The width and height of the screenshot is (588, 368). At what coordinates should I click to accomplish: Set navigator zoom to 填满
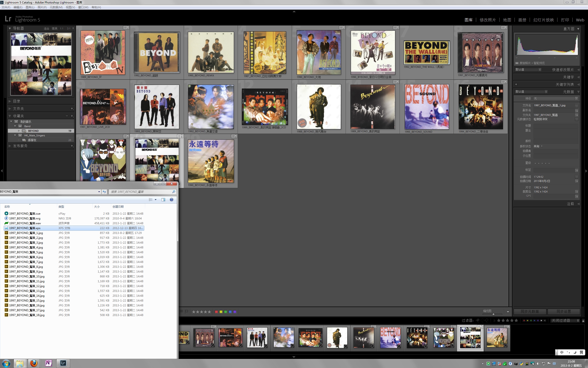54,29
